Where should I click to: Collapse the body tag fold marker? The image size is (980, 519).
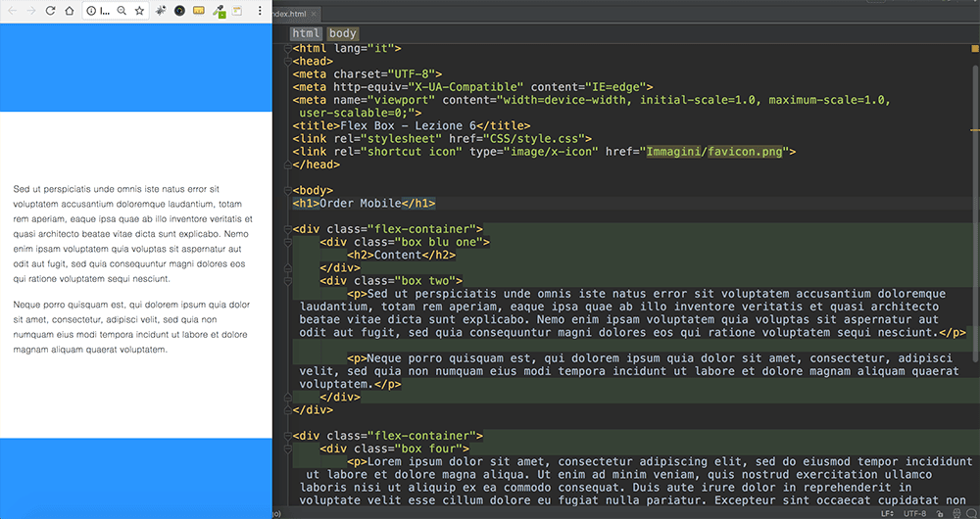click(x=288, y=190)
